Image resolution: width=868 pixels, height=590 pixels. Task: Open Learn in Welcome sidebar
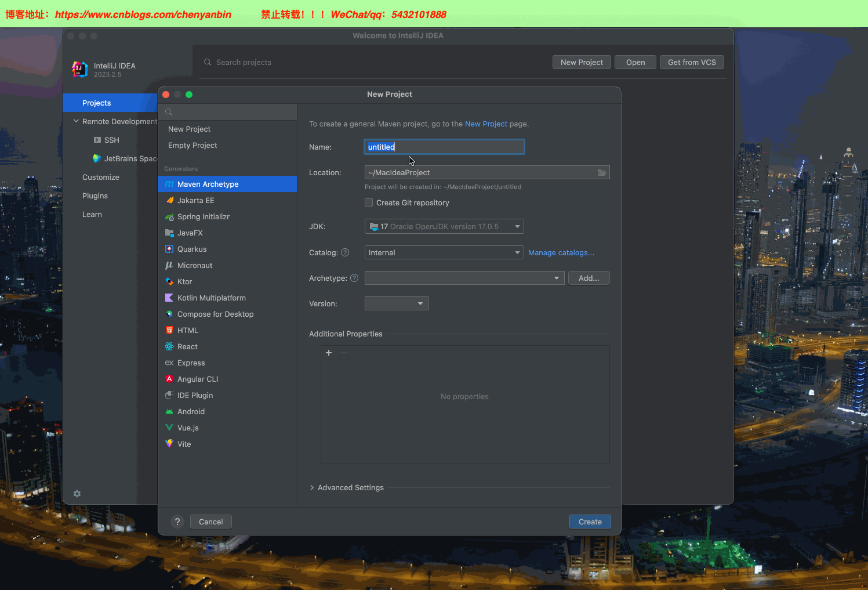click(92, 214)
